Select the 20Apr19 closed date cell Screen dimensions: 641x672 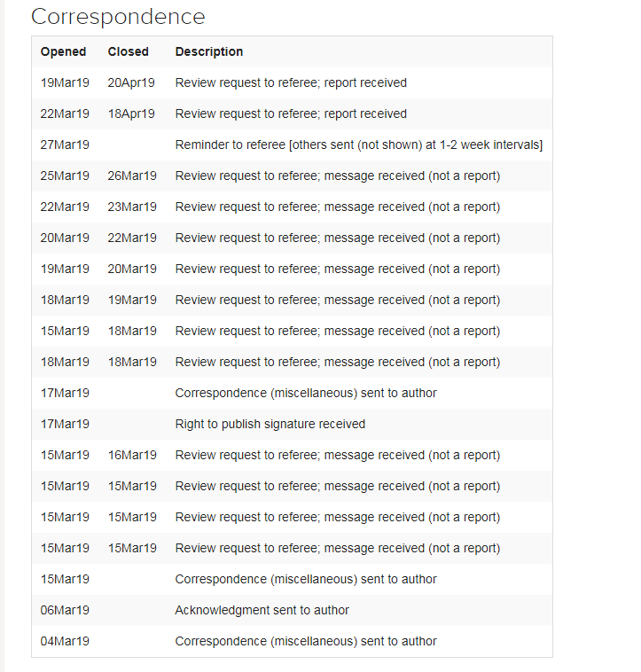tap(131, 82)
